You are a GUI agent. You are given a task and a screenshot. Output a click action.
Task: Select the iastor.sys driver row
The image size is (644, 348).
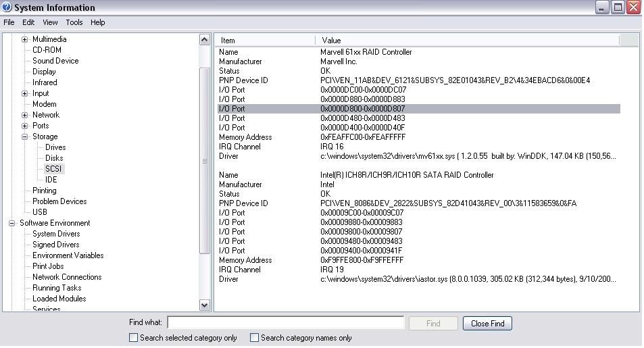click(418, 279)
